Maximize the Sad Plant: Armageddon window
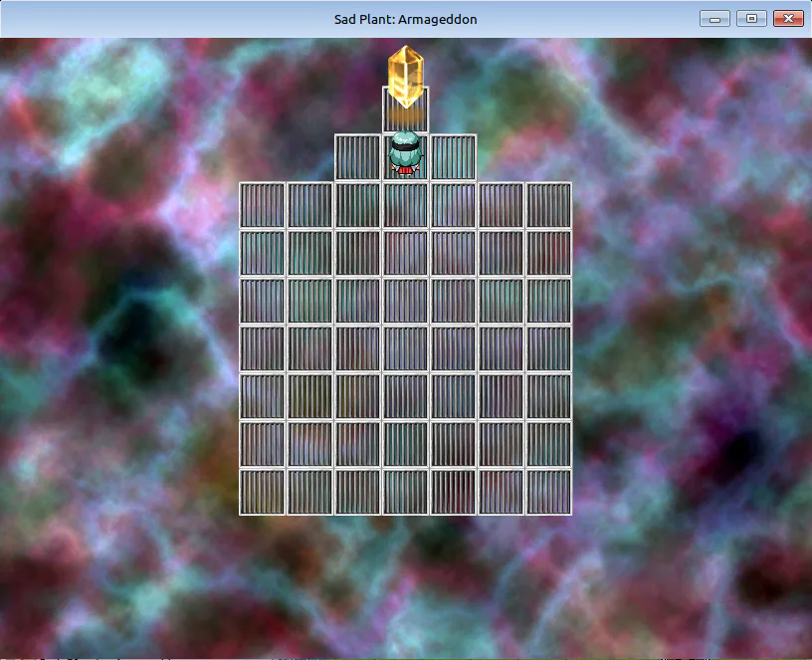The image size is (812, 660). pos(751,19)
